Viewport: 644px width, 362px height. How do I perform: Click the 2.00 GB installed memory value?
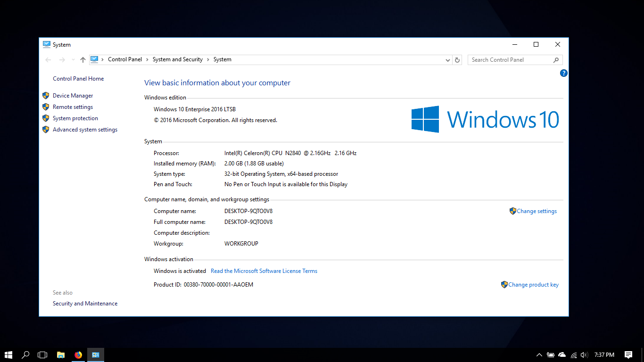click(x=254, y=164)
